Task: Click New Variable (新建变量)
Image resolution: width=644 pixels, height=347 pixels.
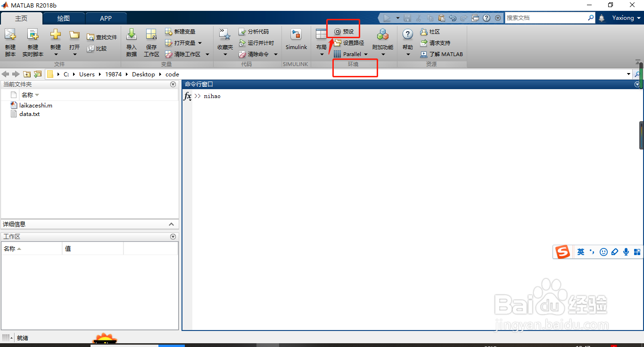Action: [180, 32]
